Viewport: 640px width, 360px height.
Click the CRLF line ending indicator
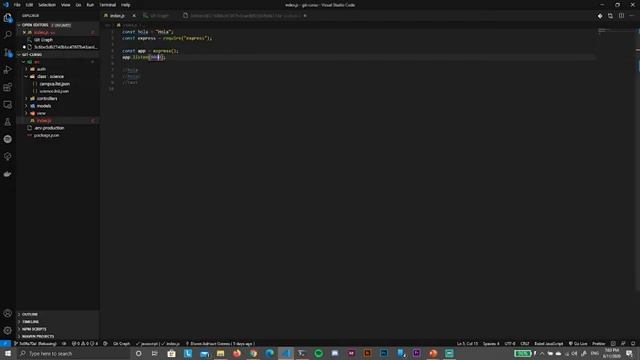click(x=525, y=344)
